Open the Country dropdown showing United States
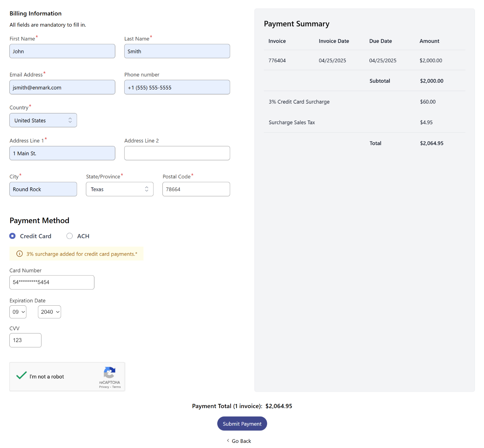 43,120
